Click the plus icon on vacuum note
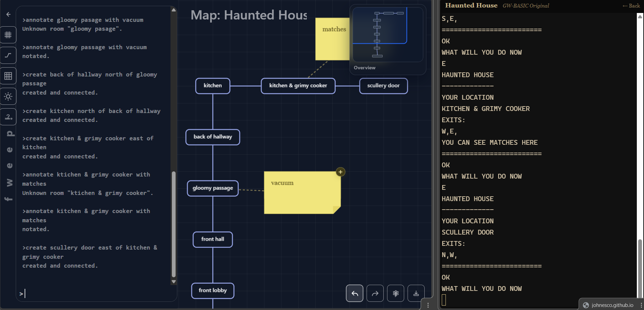This screenshot has width=644, height=310. tap(340, 172)
